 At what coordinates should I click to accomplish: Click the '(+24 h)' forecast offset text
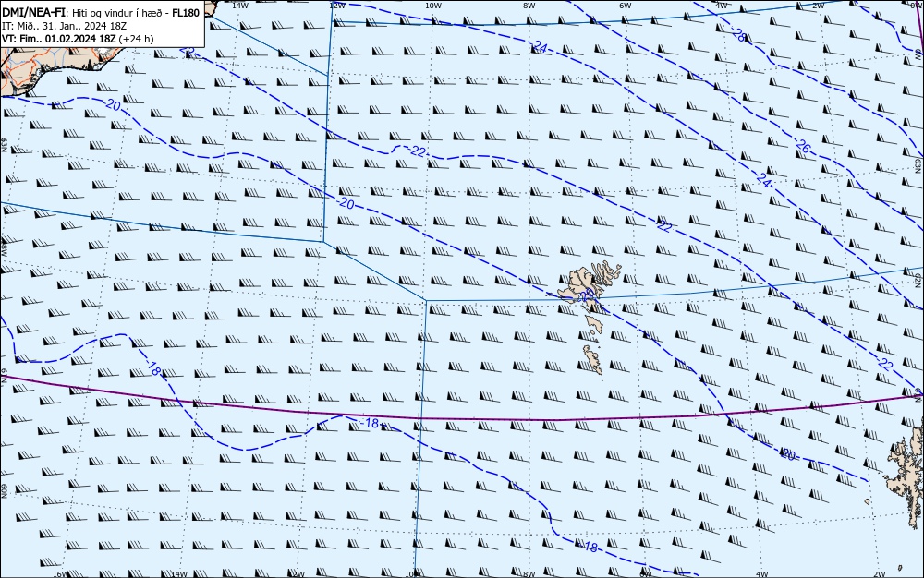coord(136,39)
